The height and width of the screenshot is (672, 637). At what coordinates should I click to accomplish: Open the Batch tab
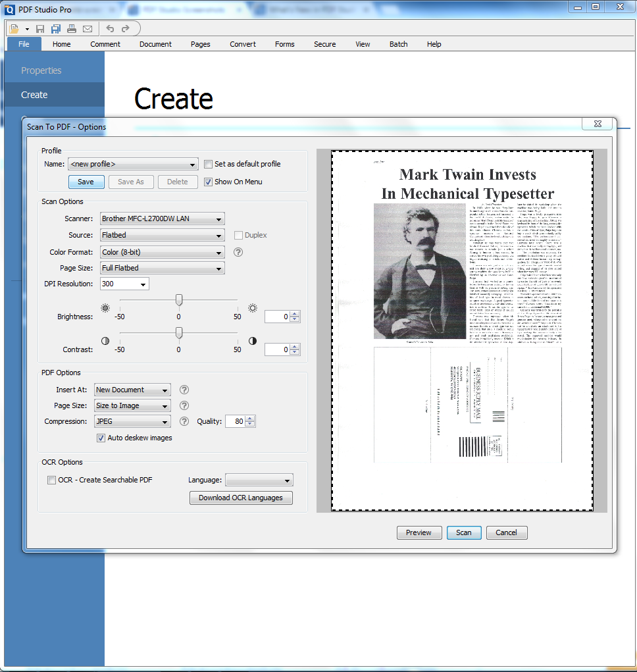[x=398, y=44]
